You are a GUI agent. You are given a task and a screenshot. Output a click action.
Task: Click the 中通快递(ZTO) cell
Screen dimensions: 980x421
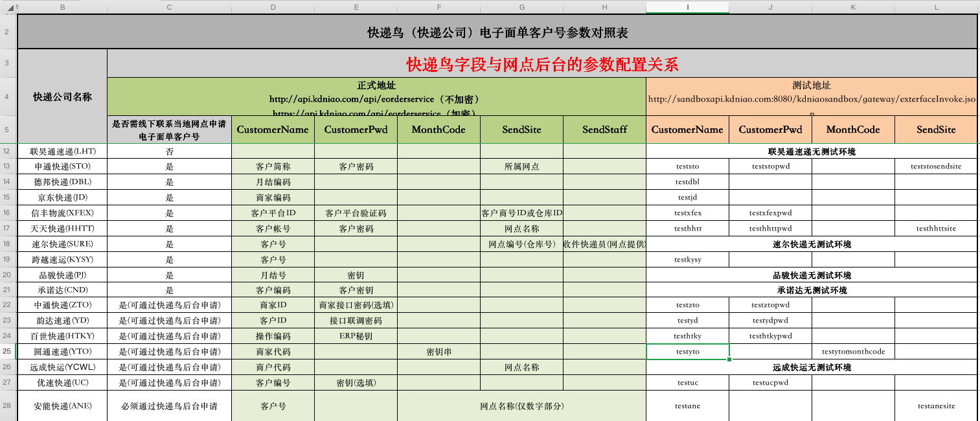62,305
